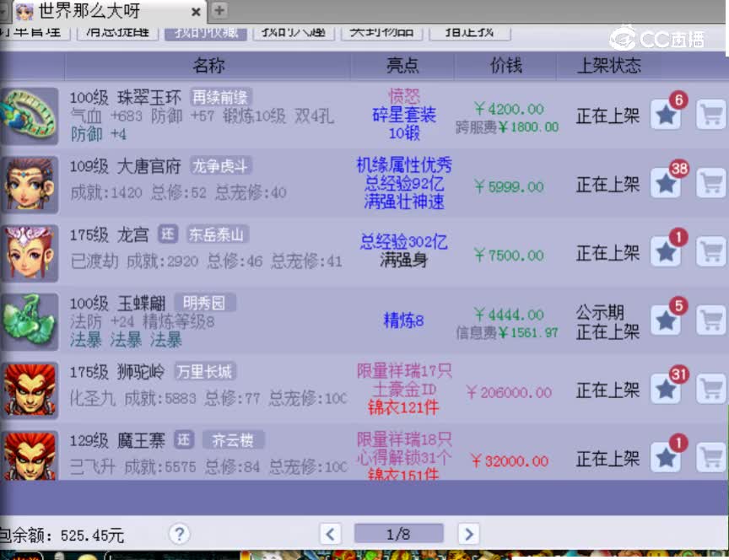This screenshot has width=729, height=560.
Task: Select price ¥5999.00
Action: 509,187
